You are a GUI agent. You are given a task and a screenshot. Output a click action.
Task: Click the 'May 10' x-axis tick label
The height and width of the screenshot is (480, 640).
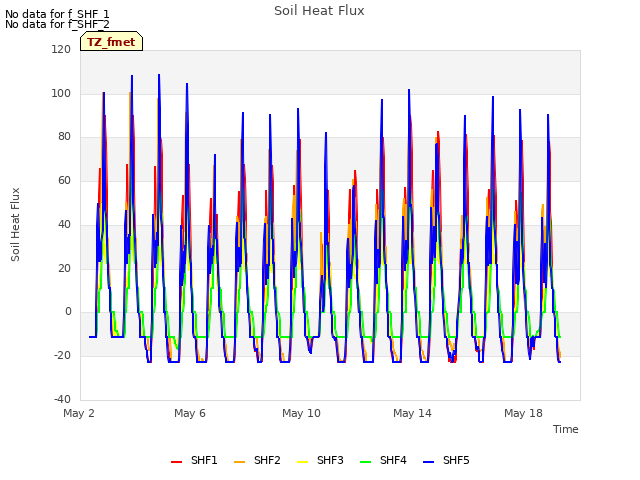point(301,413)
